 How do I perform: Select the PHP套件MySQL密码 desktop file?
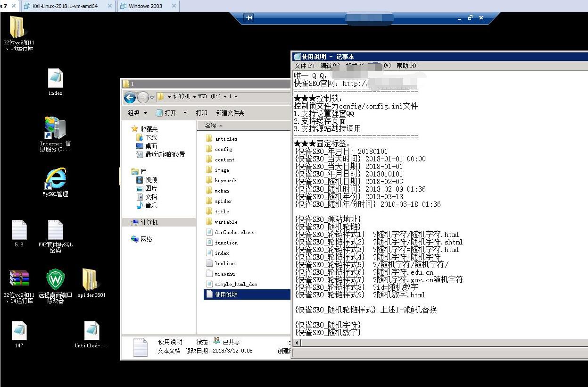(55, 236)
